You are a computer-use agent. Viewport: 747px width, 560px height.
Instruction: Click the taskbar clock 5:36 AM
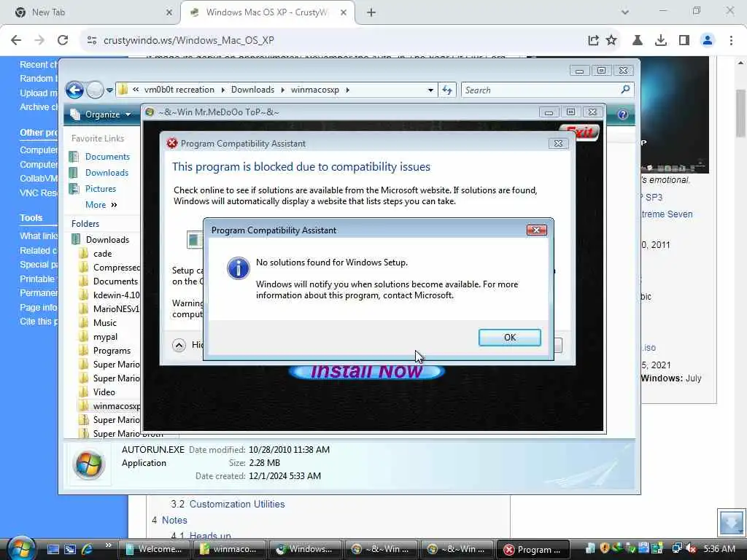(719, 549)
